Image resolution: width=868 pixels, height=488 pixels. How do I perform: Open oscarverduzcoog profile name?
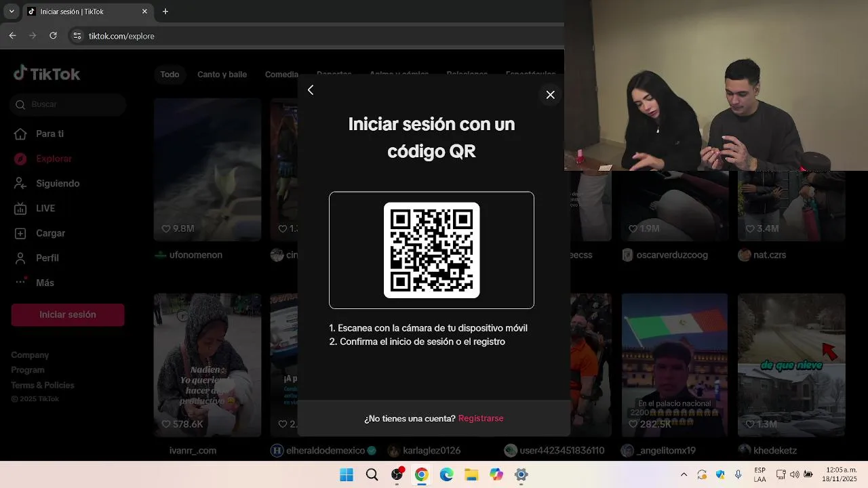[x=672, y=255]
